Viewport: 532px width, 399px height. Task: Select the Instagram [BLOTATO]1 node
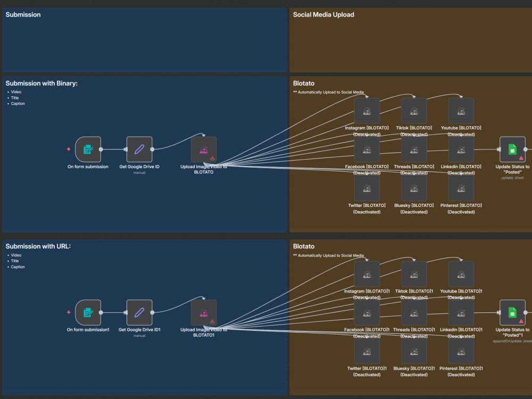tap(367, 274)
